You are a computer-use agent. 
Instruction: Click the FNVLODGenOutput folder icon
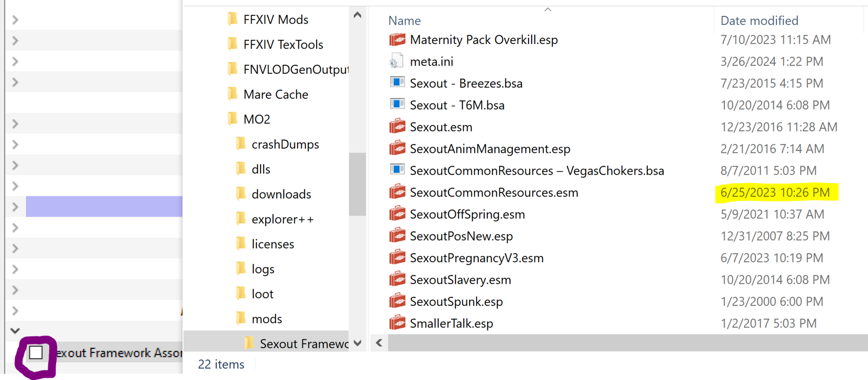(233, 69)
